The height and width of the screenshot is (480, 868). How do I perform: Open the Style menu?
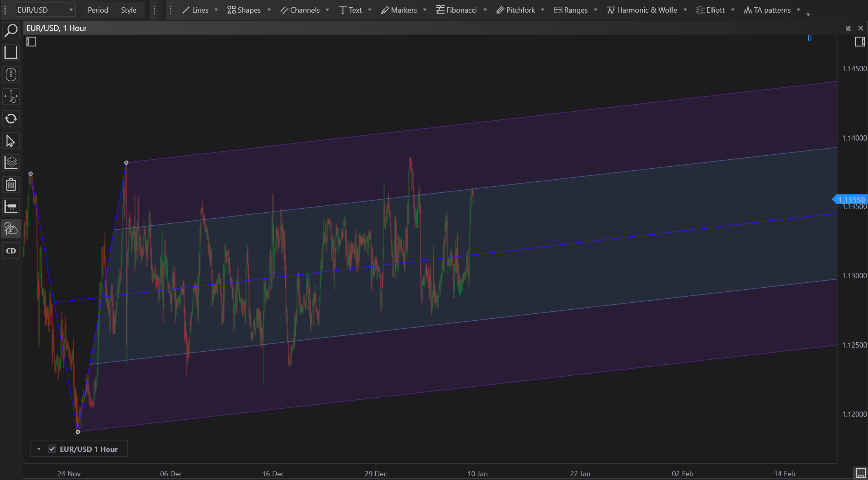tap(128, 10)
